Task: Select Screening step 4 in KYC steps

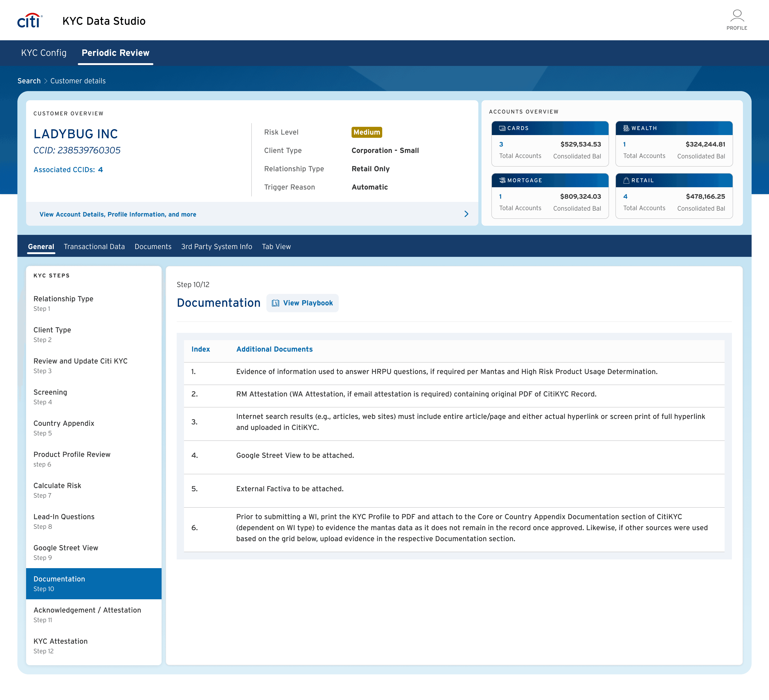Action: [x=50, y=396]
